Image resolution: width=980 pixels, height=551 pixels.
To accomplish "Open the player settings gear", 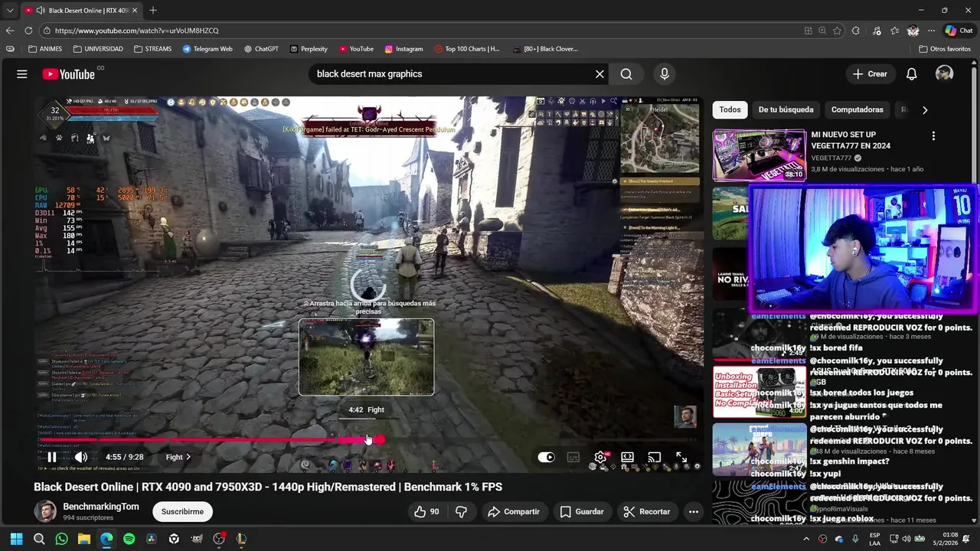I will pos(601,457).
